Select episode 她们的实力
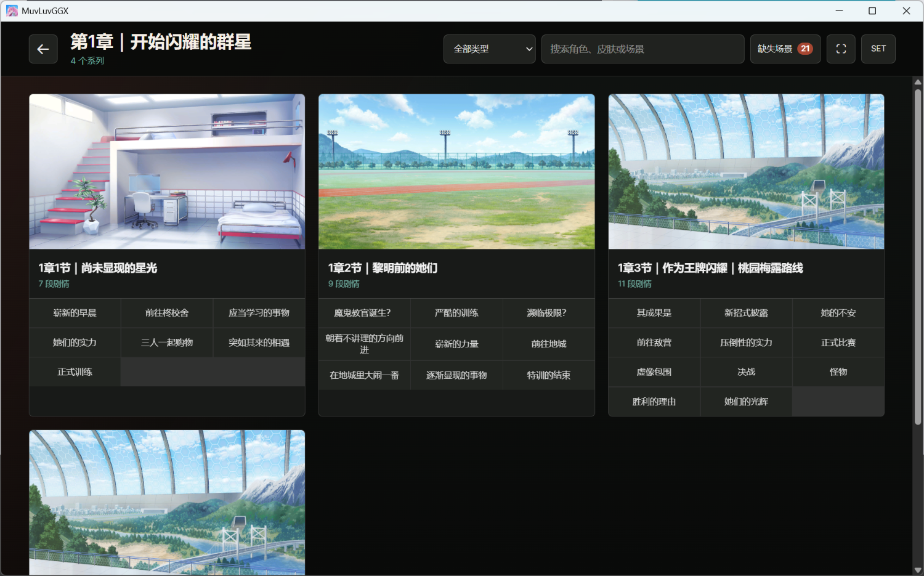Screen dimensions: 924x576 click(x=75, y=343)
